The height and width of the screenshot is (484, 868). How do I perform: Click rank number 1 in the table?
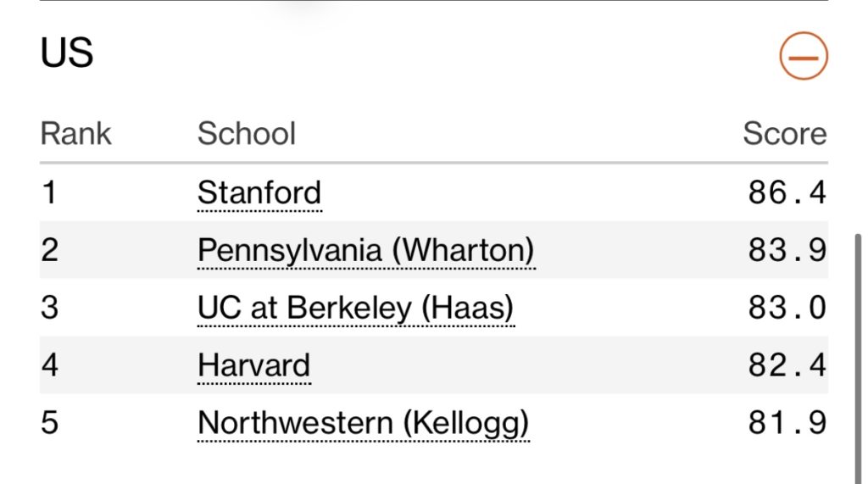point(49,193)
